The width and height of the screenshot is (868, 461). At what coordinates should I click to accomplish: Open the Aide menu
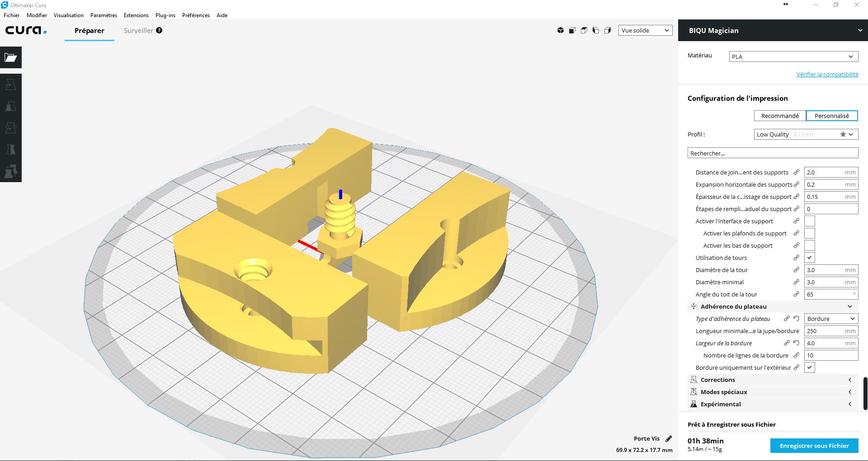pyautogui.click(x=222, y=15)
